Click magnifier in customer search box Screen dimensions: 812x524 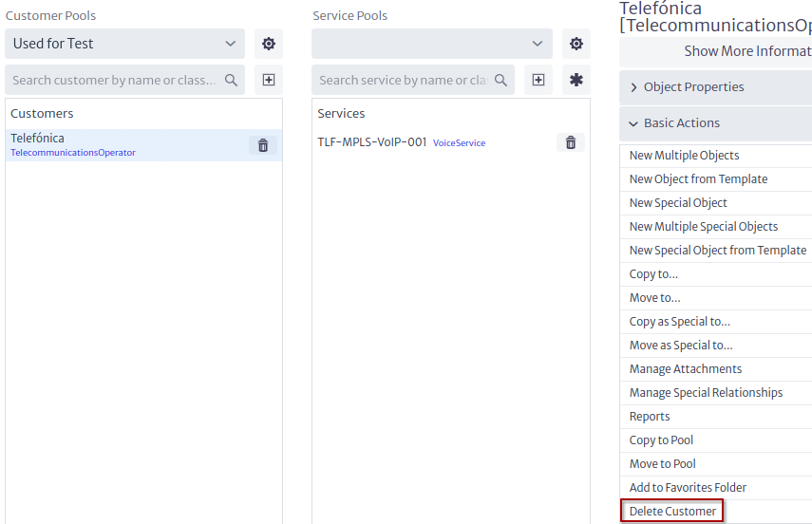click(x=231, y=81)
